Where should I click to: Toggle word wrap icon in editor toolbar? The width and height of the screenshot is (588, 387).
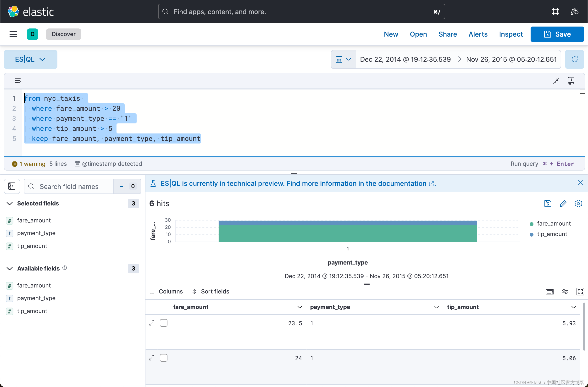(17, 81)
